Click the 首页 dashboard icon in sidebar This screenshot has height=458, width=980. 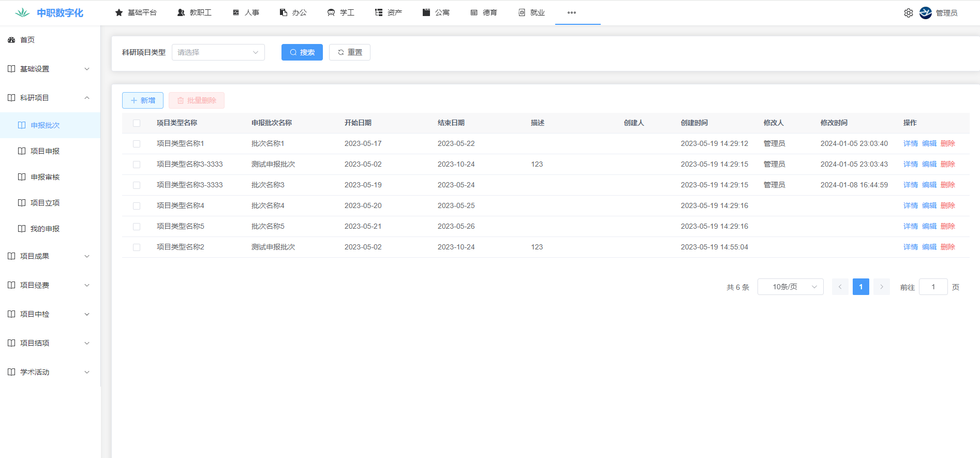click(11, 40)
